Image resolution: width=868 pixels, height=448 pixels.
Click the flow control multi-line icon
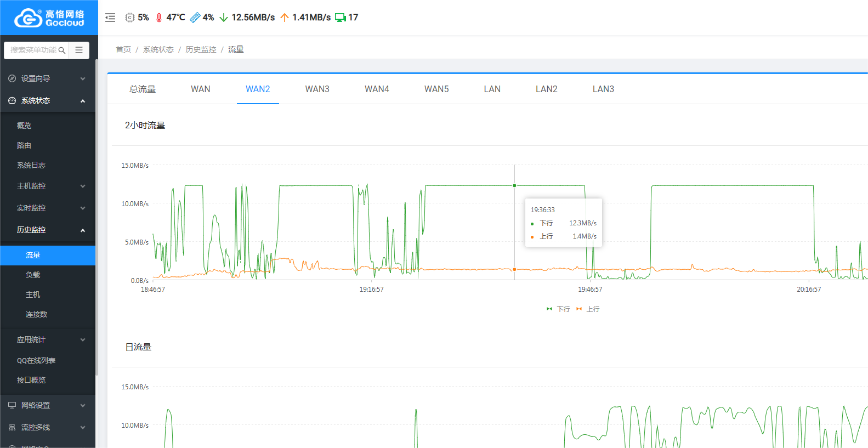tap(12, 427)
